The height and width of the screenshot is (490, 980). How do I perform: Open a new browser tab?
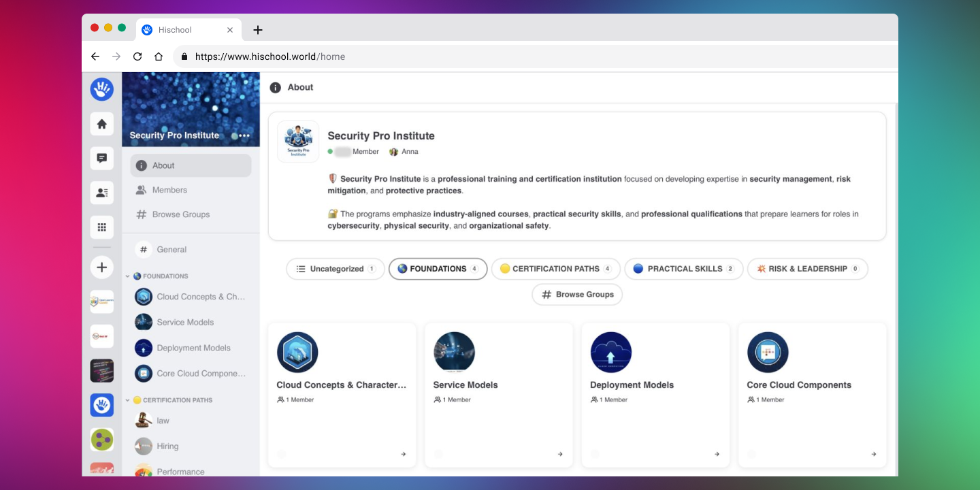257,30
